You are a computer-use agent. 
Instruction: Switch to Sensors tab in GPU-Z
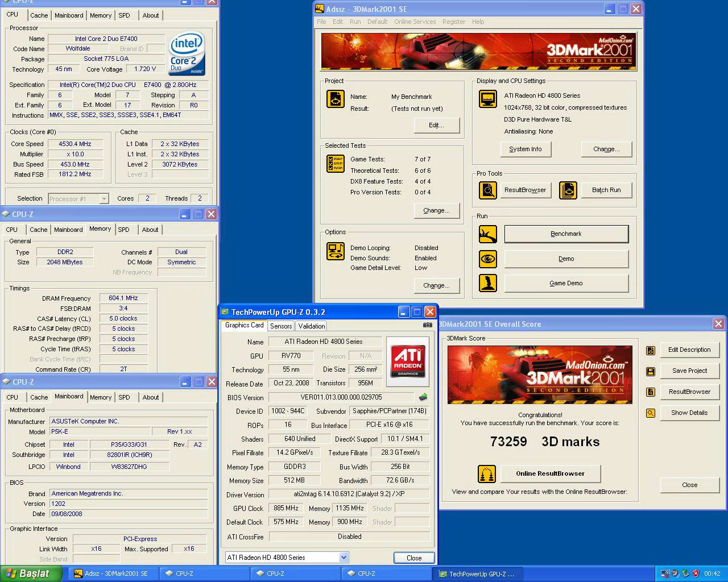(x=281, y=326)
